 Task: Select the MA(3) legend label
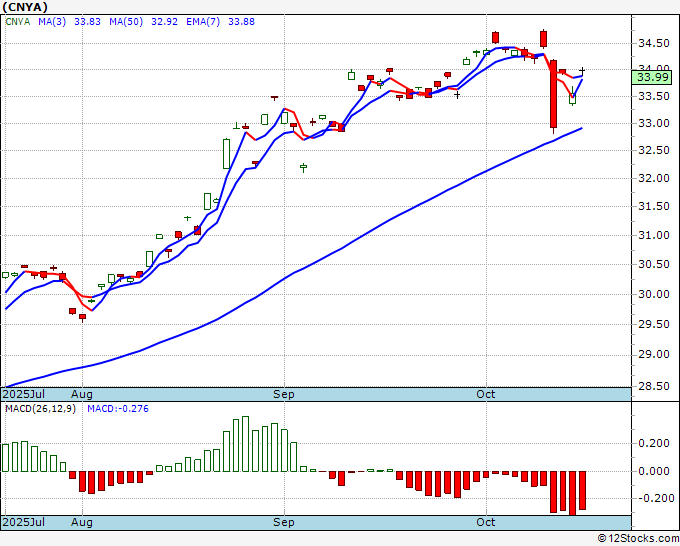coord(52,22)
